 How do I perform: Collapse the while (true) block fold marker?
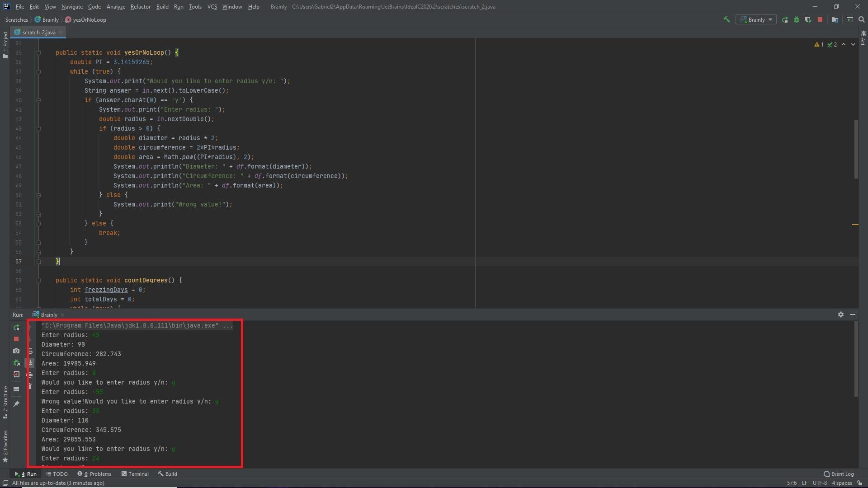[38, 72]
